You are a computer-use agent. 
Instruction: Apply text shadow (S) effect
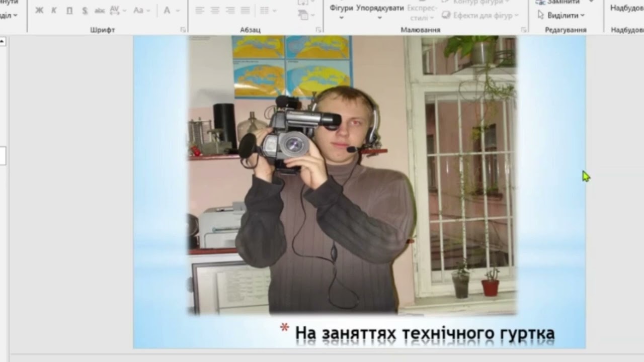coord(85,10)
